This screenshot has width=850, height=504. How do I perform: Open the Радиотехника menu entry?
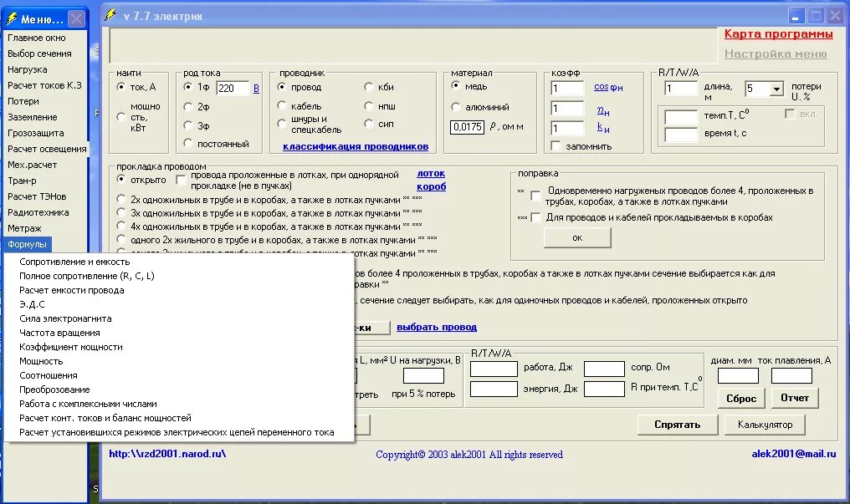pos(38,212)
